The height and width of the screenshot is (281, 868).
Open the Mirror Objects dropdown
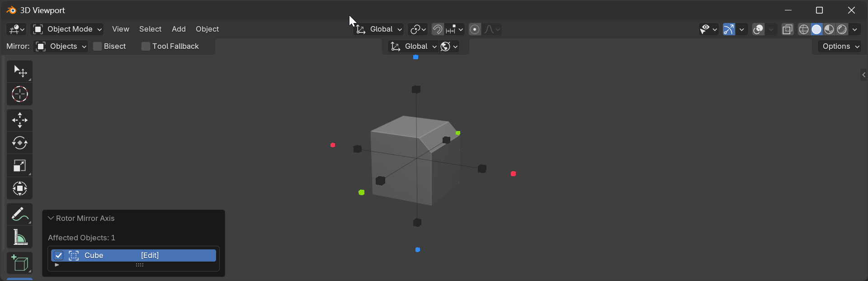[61, 47]
